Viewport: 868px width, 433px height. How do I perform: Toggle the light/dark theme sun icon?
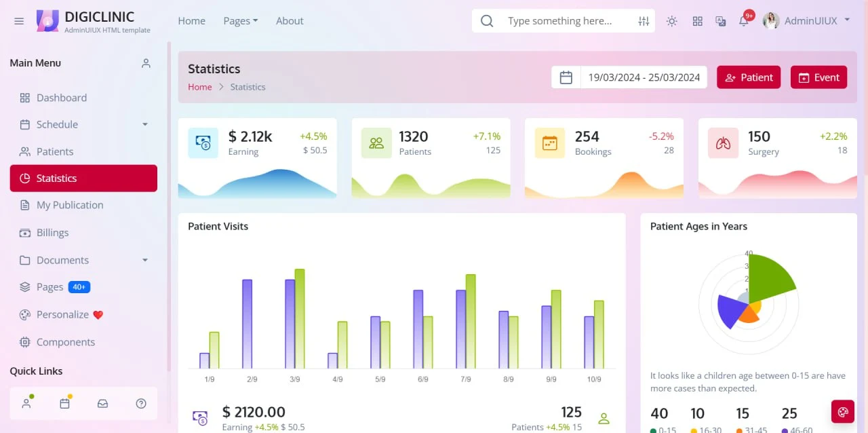point(671,21)
